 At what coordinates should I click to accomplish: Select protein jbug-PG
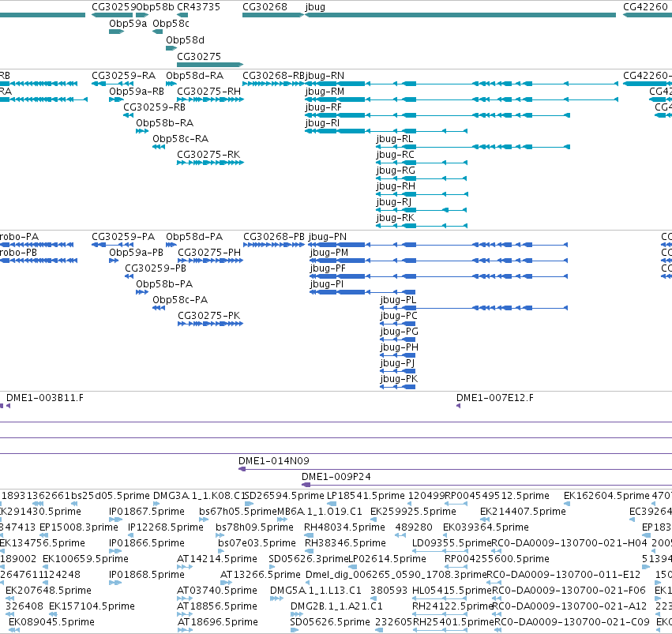point(398,340)
